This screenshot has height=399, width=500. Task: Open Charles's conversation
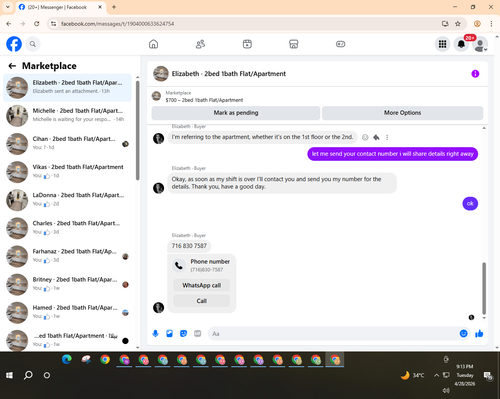67,228
